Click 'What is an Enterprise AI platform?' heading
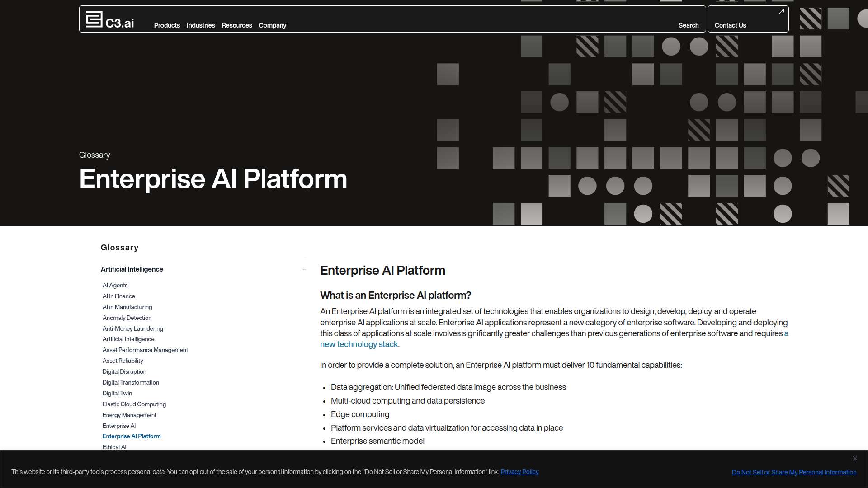The image size is (868, 488). coord(396,296)
